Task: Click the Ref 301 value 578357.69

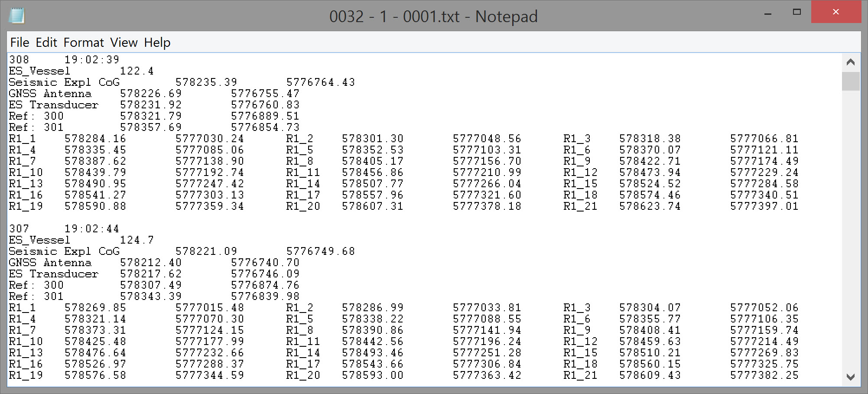Action: (x=151, y=127)
